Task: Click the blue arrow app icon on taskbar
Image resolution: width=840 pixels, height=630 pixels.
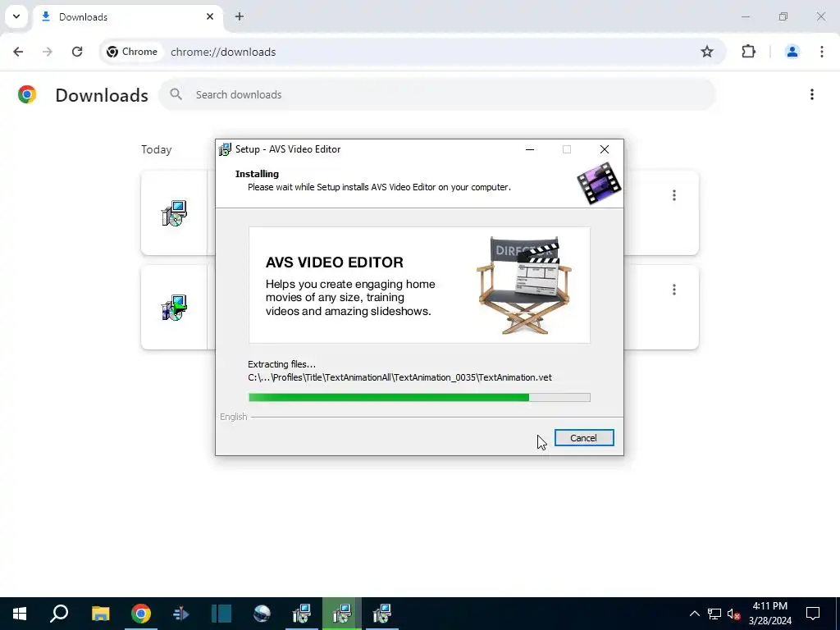Action: pos(181,614)
